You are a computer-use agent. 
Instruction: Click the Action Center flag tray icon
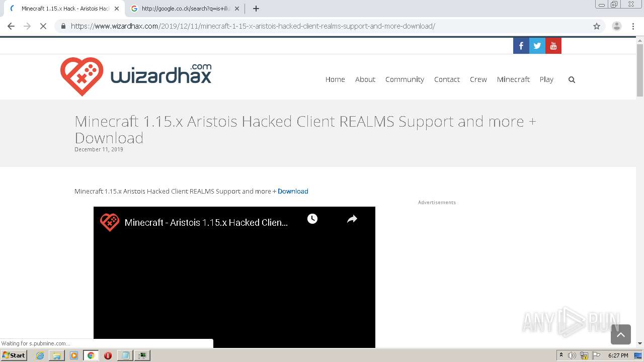point(596,355)
